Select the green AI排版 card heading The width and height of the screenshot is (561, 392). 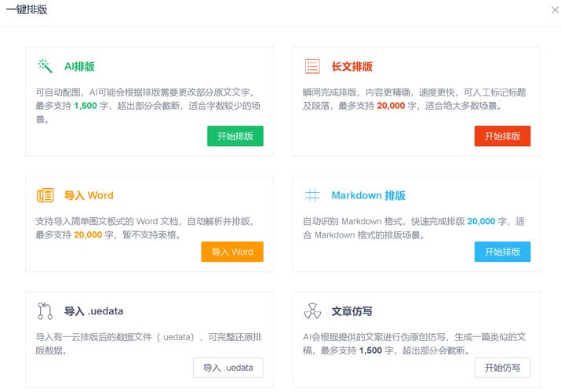79,67
